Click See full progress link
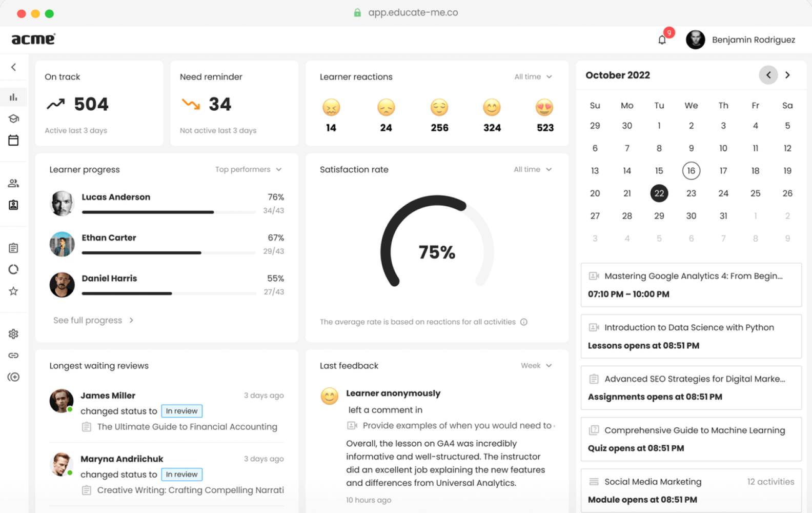812x513 pixels. coord(93,321)
